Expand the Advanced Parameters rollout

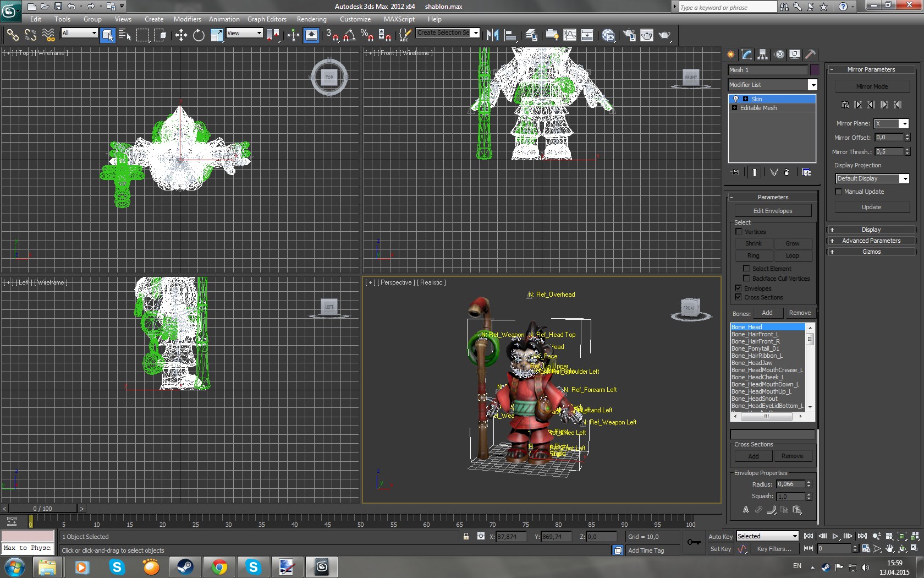(871, 241)
